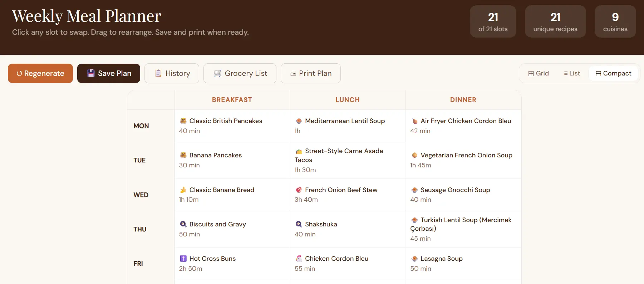644x284 pixels.
Task: Select the Lasagna Soup dinner slot
Action: tap(463, 264)
